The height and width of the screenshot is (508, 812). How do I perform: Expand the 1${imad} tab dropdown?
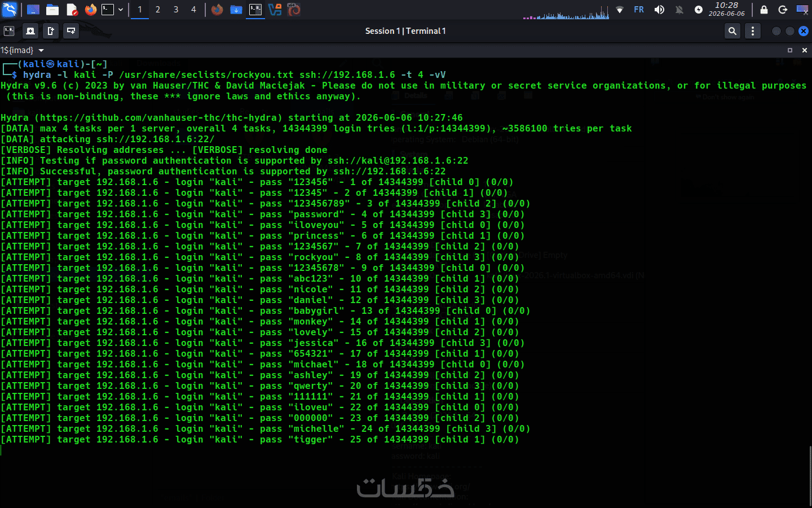click(x=41, y=50)
